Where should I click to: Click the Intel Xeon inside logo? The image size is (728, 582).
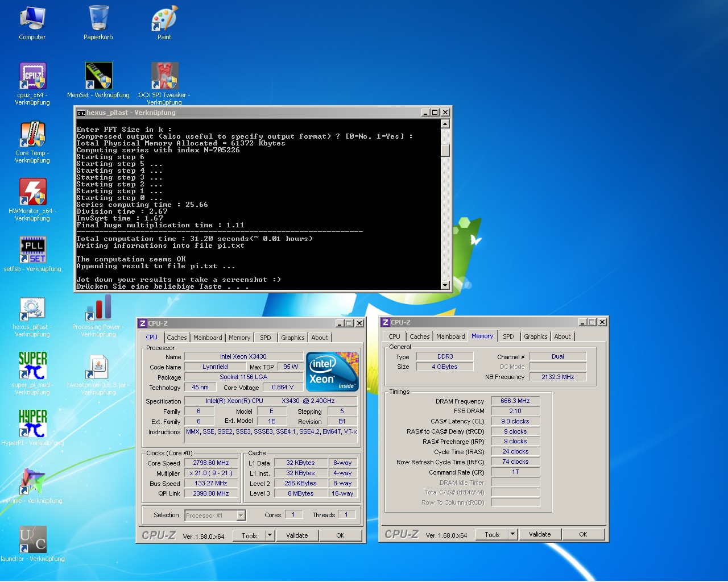coord(333,372)
